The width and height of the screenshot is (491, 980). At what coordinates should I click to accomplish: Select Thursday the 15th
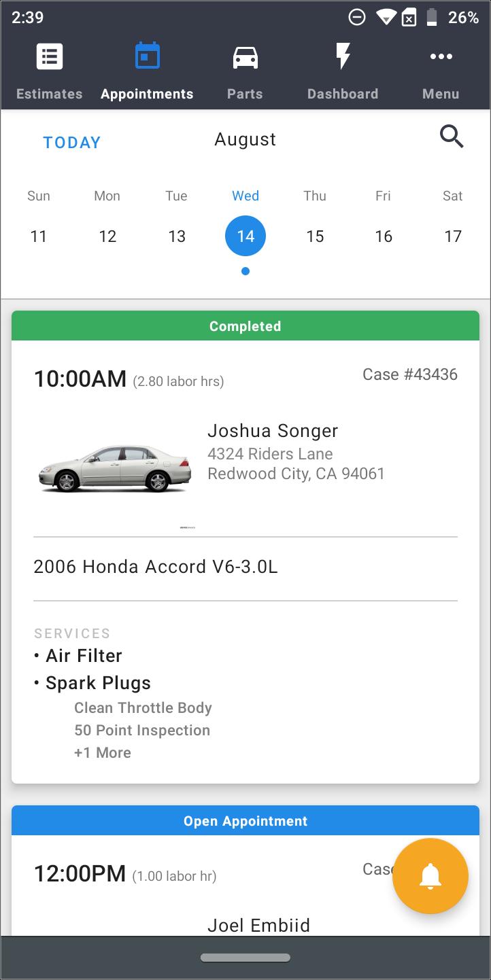coord(314,236)
